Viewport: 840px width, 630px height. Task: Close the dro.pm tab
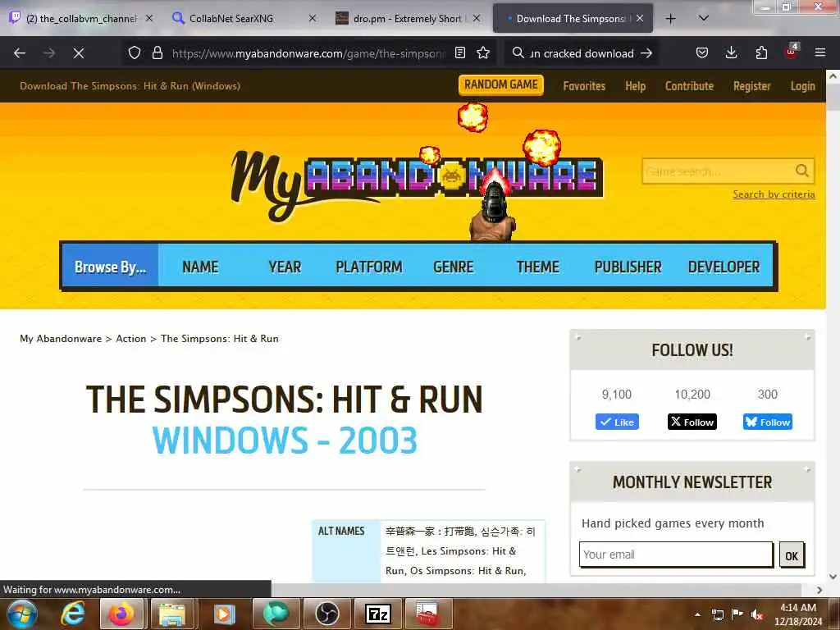click(477, 19)
